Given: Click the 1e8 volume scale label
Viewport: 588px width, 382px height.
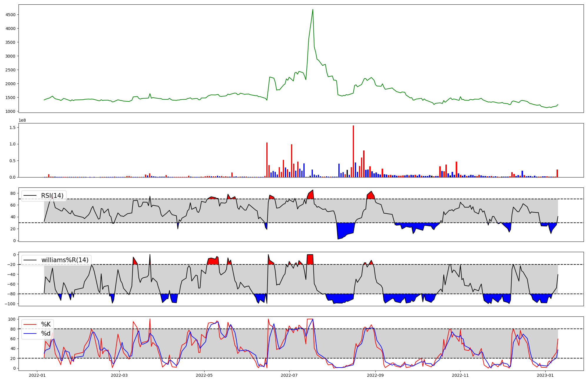Looking at the screenshot, I should (x=22, y=120).
